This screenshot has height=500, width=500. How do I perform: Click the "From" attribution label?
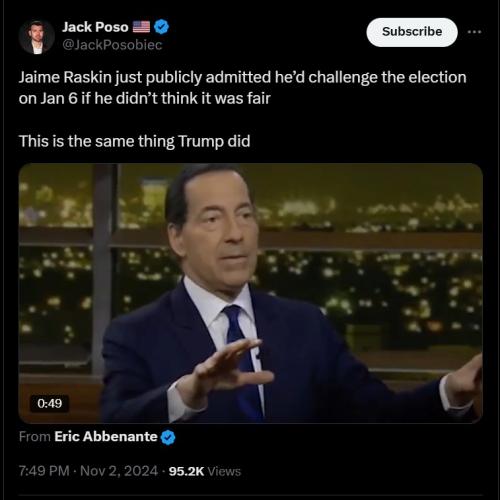[35, 436]
